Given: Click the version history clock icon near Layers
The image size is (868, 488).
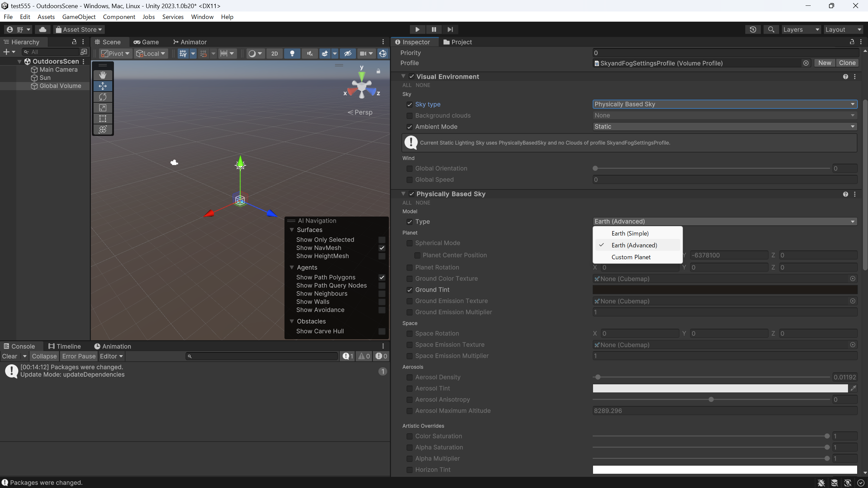Looking at the screenshot, I should coord(752,29).
